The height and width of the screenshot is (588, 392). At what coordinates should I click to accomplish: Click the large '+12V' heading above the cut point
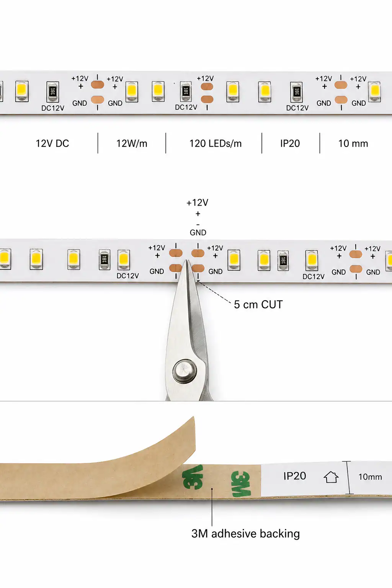click(198, 203)
